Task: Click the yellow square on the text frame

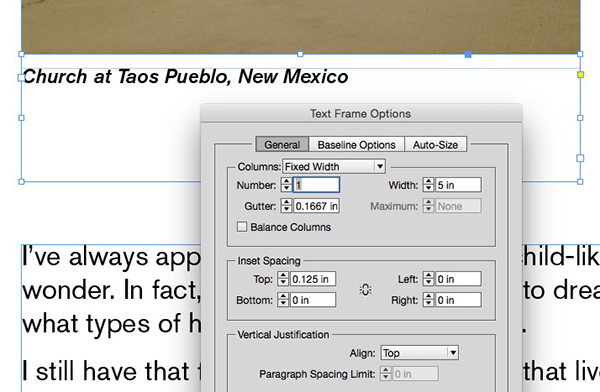Action: [580, 75]
